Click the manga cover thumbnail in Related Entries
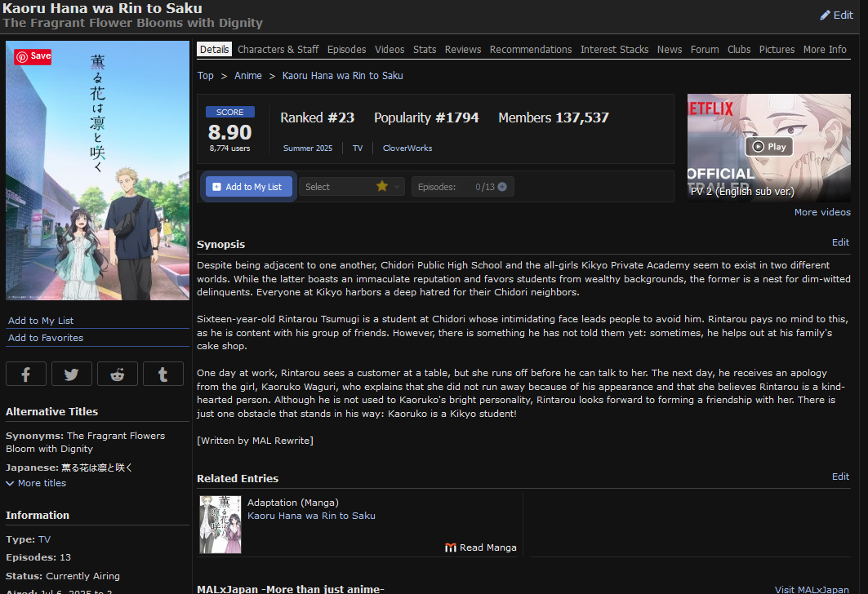 220,525
